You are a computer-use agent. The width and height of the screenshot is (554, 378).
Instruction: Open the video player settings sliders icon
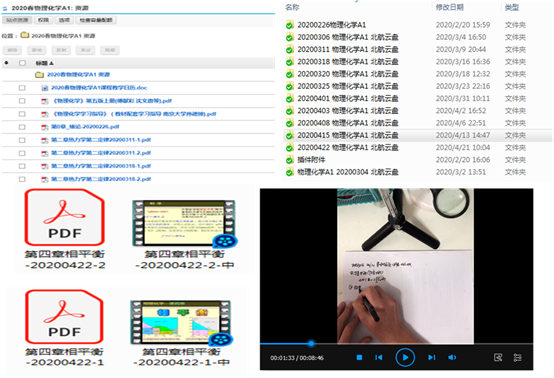[517, 358]
